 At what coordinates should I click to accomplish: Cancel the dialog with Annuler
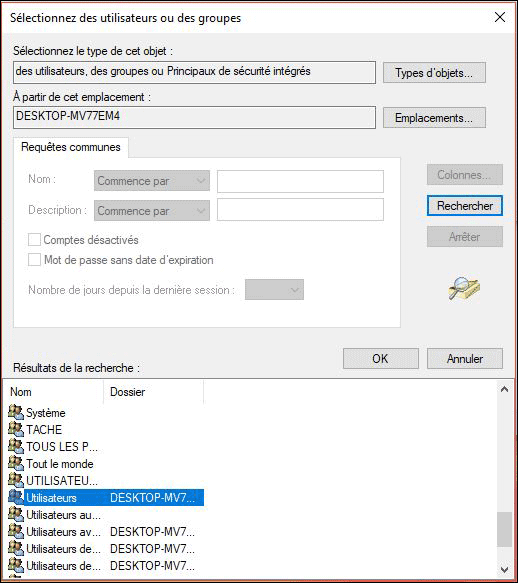point(465,359)
